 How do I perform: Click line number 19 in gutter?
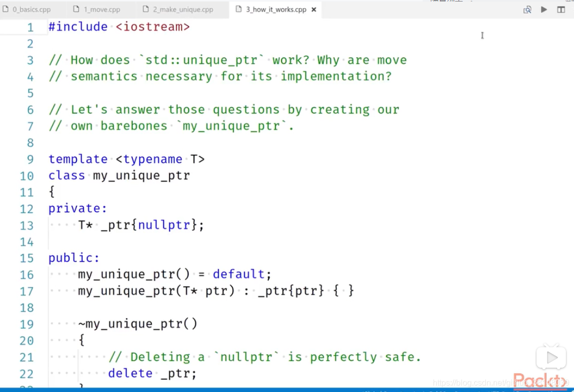tap(27, 324)
